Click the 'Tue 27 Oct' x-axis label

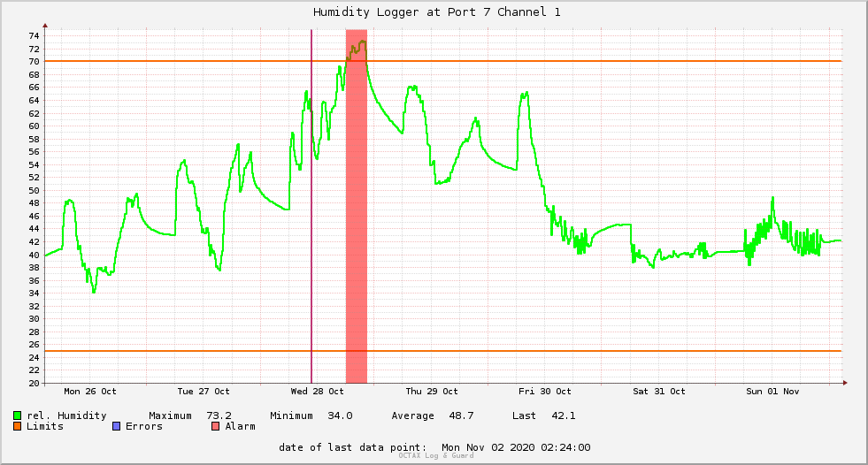point(204,392)
